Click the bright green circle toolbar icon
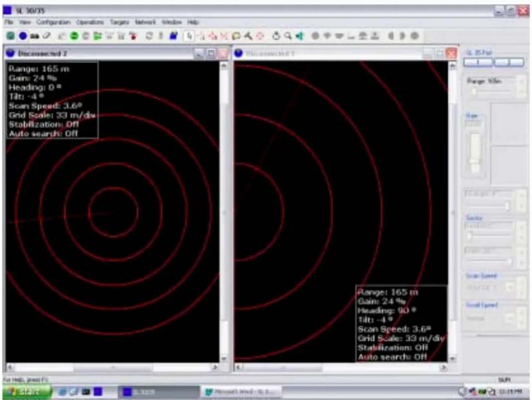Image resolution: width=532 pixels, height=400 pixels. pyautogui.click(x=74, y=36)
